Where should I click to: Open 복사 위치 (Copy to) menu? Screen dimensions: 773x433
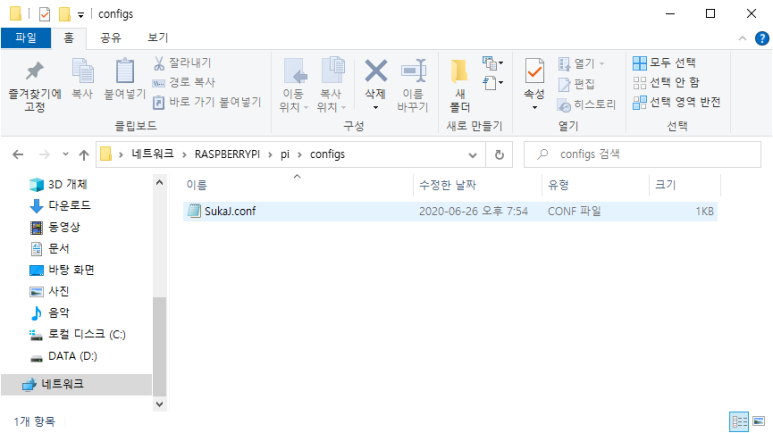(331, 86)
